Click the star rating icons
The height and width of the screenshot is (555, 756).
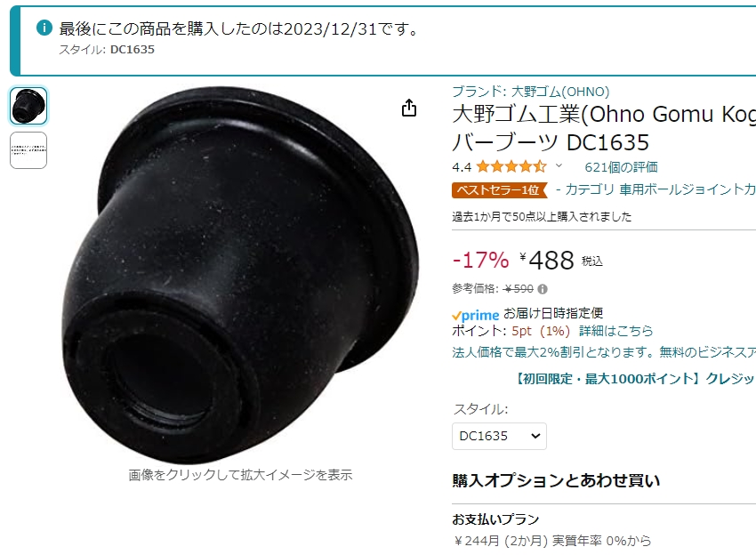tap(511, 167)
